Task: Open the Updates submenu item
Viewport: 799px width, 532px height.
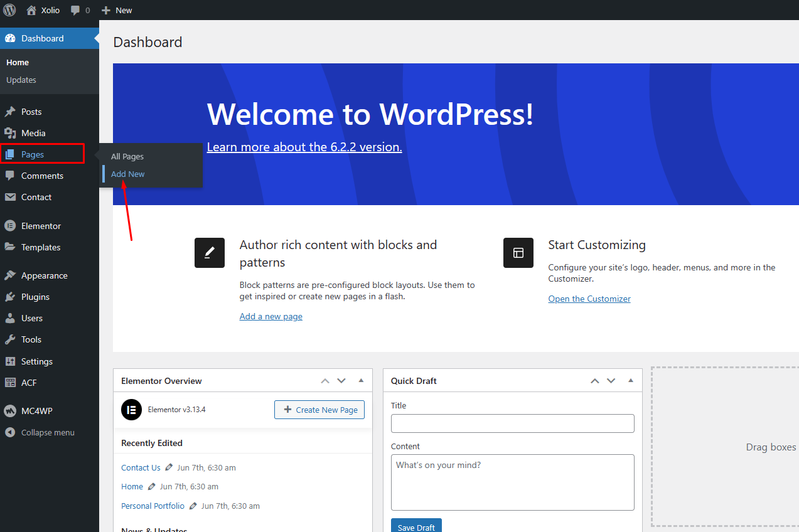Action: (21, 80)
